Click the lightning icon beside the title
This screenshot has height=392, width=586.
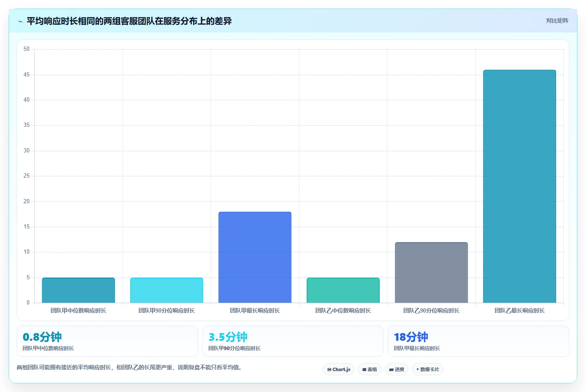tap(20, 21)
